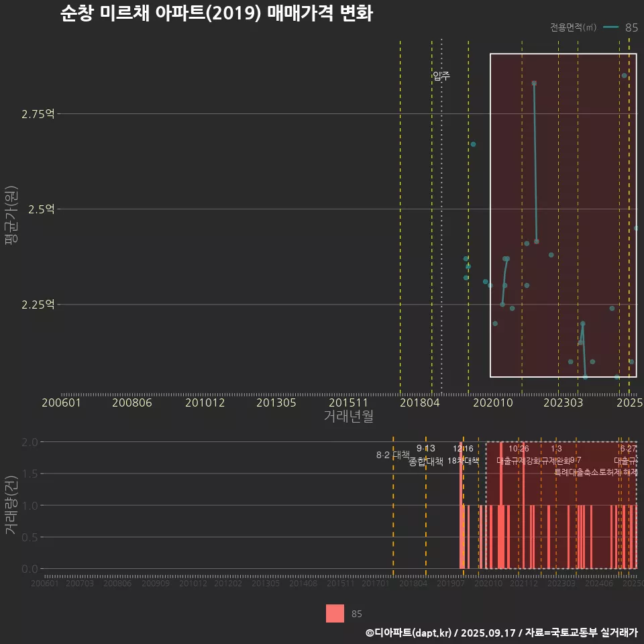Click 201012 on the price chart x-axis
Screen dimensions: 644x644
click(x=205, y=402)
